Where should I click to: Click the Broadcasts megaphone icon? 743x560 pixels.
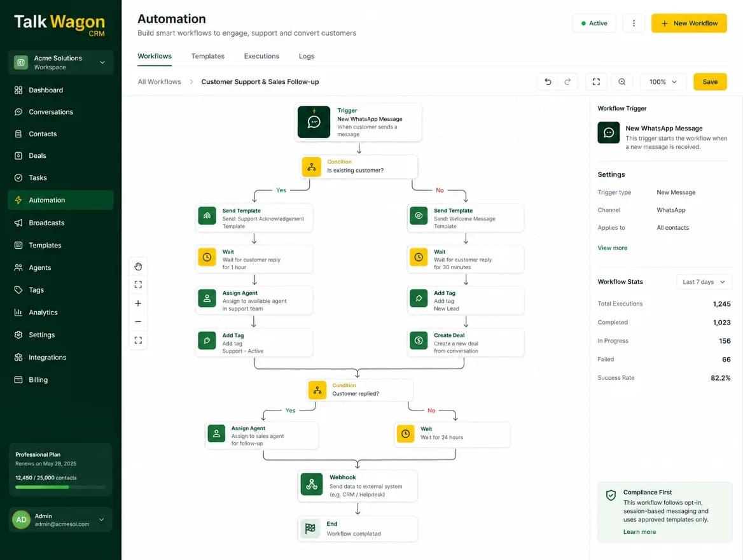tap(18, 223)
